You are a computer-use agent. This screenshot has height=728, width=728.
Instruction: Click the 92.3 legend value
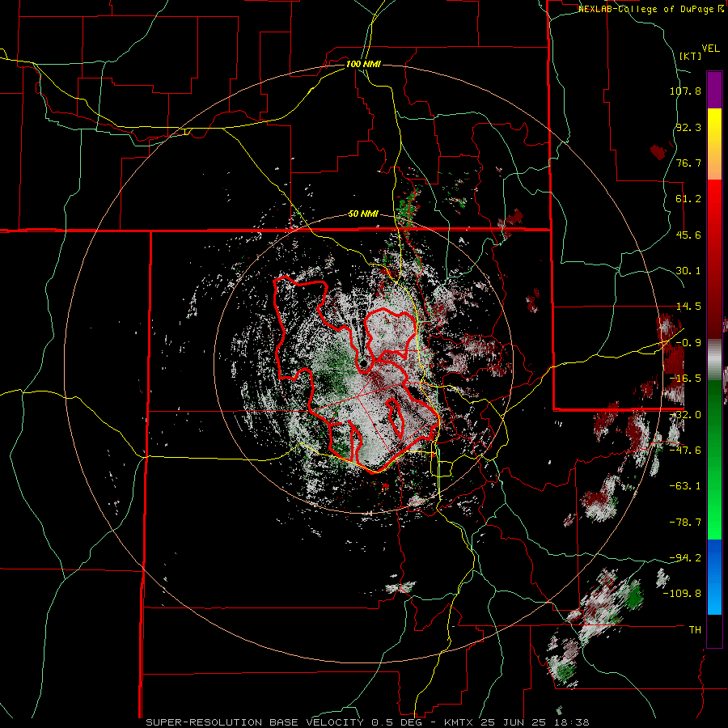(x=688, y=127)
